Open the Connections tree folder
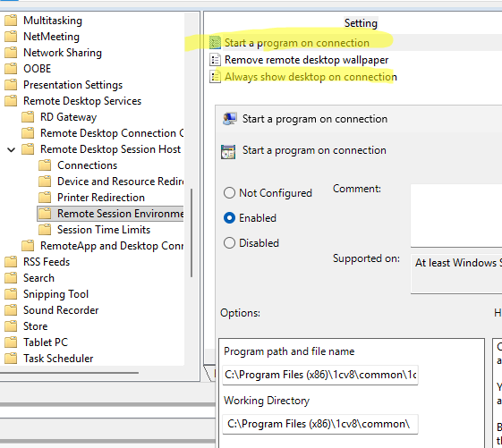The height and width of the screenshot is (448, 502). coord(87,165)
